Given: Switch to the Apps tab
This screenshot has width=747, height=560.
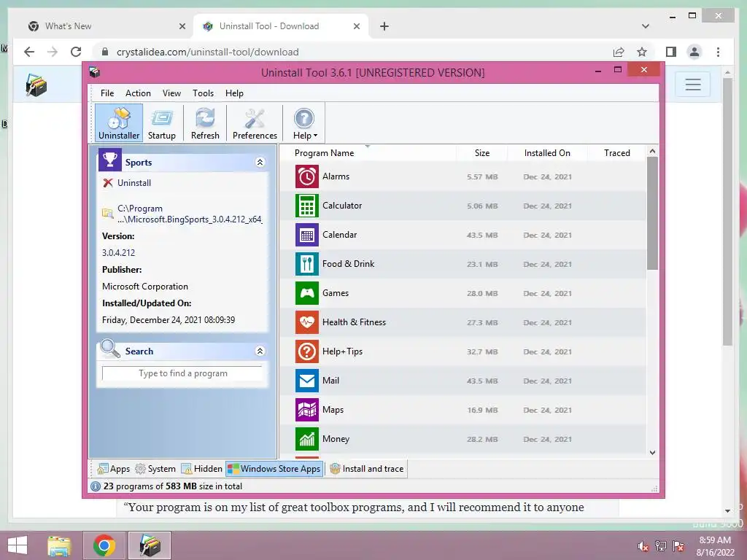Looking at the screenshot, I should pos(113,469).
